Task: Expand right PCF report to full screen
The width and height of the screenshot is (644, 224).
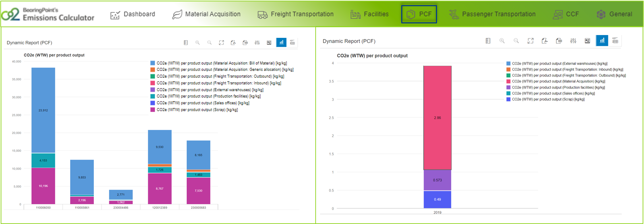Action: point(531,41)
